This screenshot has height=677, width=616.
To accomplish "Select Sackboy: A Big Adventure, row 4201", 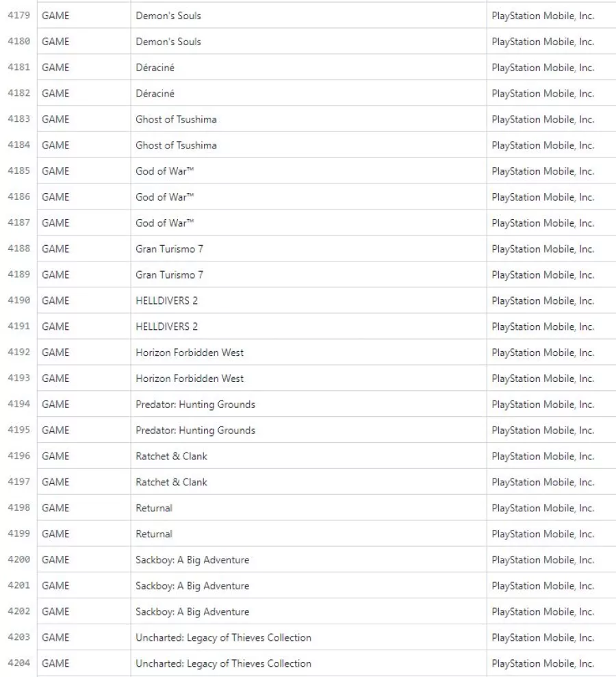I will tap(192, 585).
